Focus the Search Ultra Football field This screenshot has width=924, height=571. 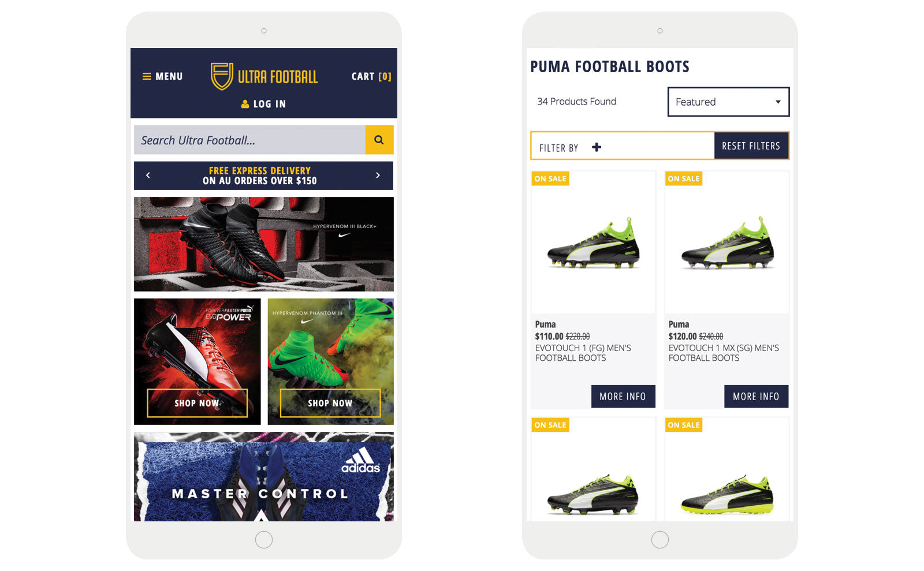pyautogui.click(x=249, y=140)
